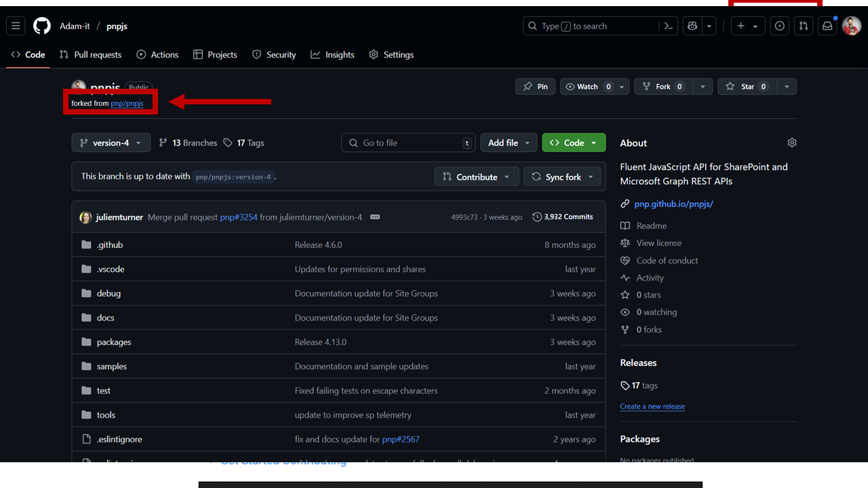Open the green Code dropdown
The image size is (868, 488).
click(574, 143)
